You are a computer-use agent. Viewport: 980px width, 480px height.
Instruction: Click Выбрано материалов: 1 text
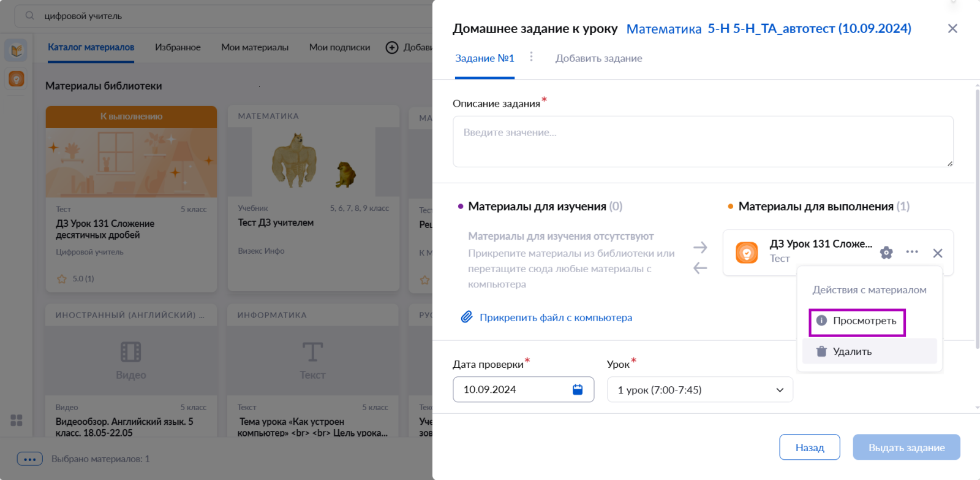tap(100, 459)
